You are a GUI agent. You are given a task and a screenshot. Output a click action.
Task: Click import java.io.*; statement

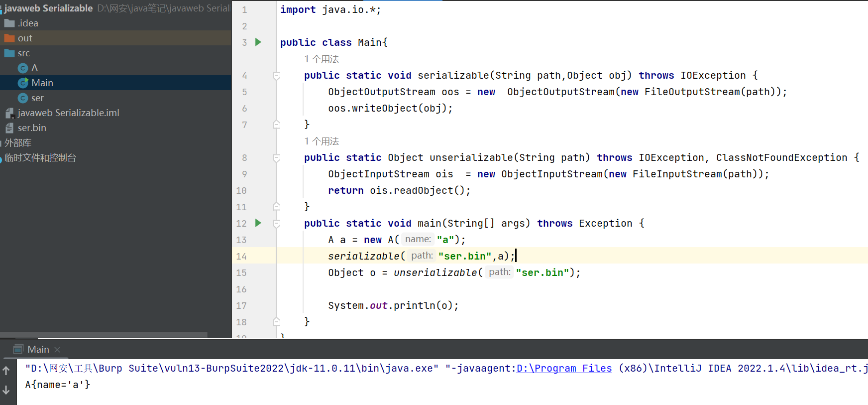coord(330,9)
